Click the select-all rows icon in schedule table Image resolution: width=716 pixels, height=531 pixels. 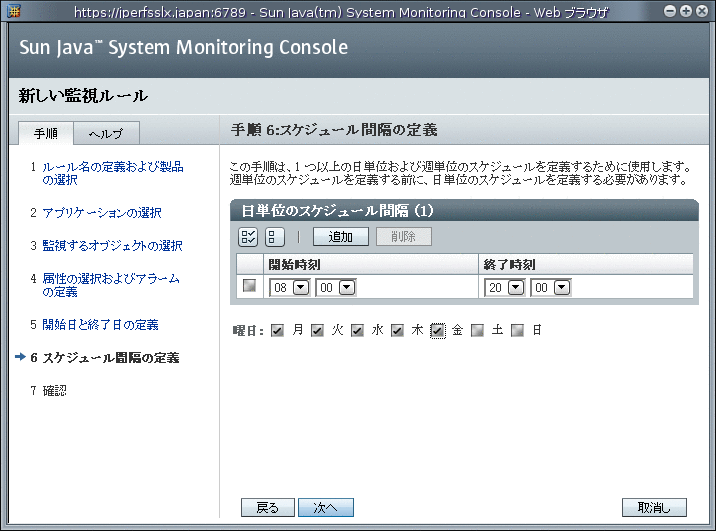(x=248, y=237)
